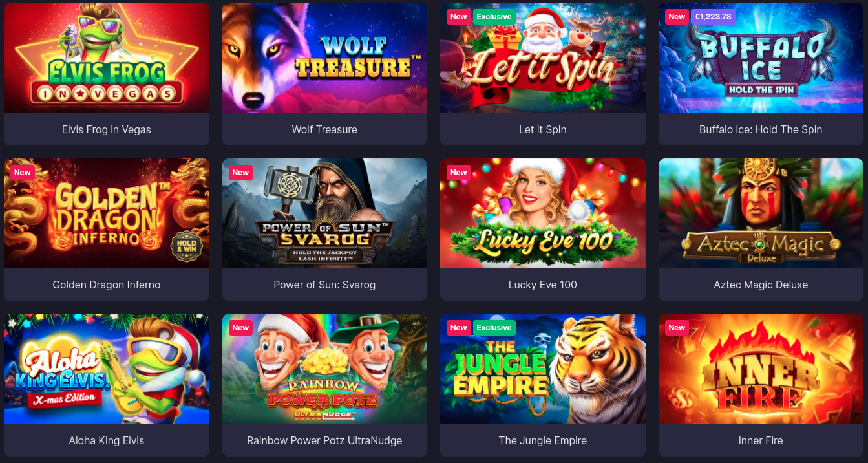Click the New badge on Golden Dragon Inferno
Screen dimensions: 868x463
coord(23,173)
